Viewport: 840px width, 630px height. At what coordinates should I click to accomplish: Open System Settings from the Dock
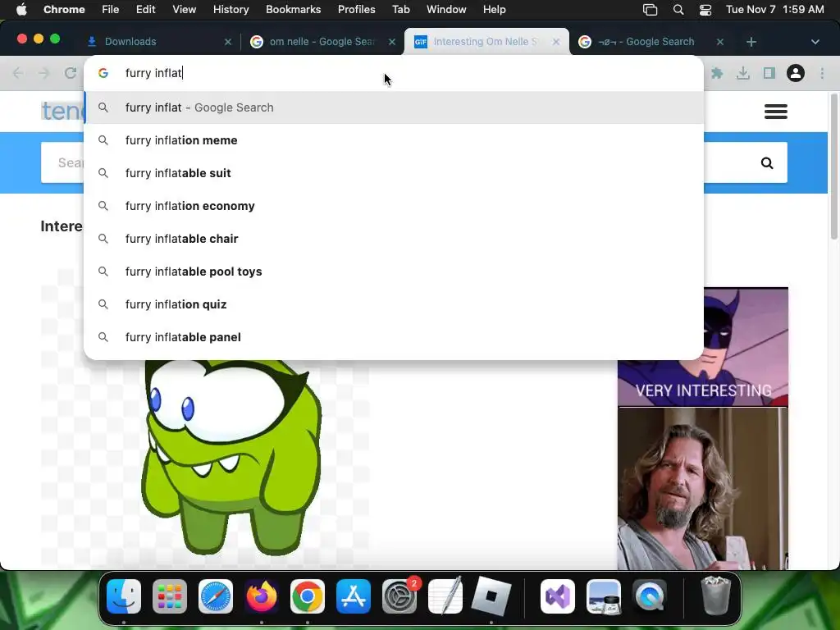(399, 596)
